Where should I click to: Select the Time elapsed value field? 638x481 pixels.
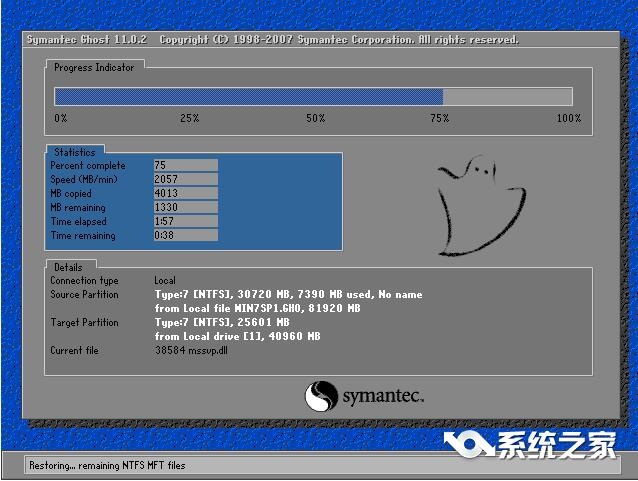[x=185, y=222]
